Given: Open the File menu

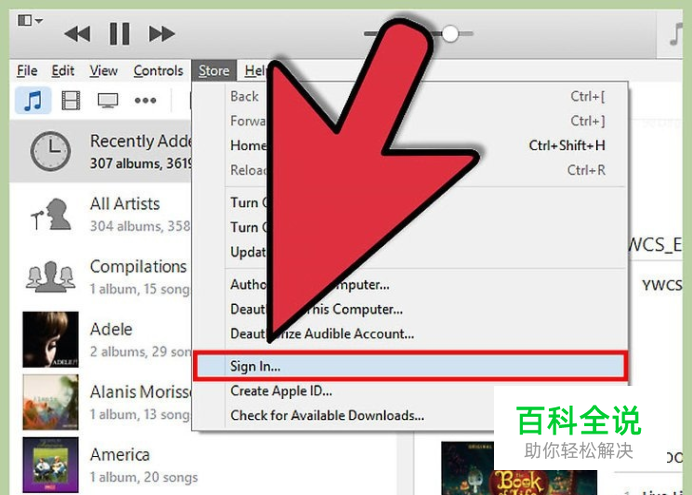Looking at the screenshot, I should click(x=27, y=71).
